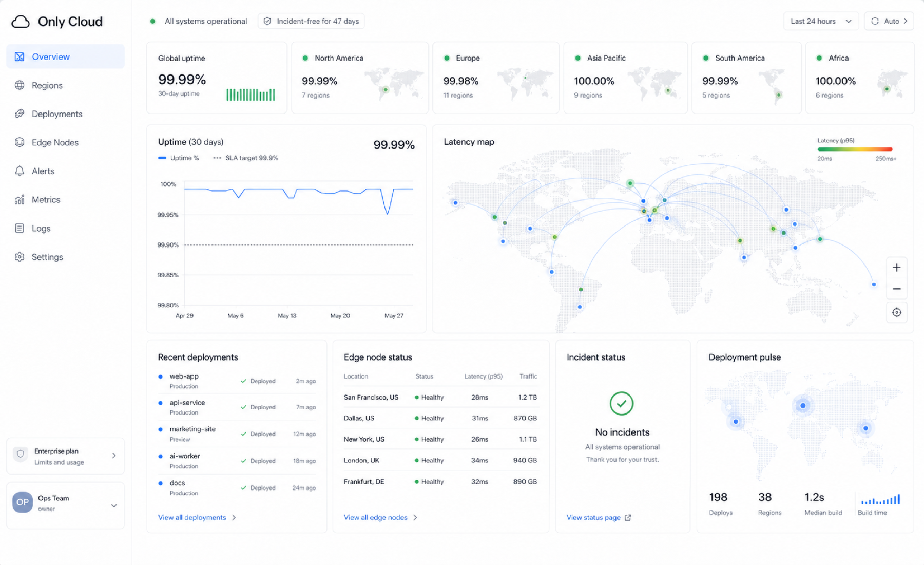Recenter the latency map with the target icon
924x565 pixels.
coord(897,312)
